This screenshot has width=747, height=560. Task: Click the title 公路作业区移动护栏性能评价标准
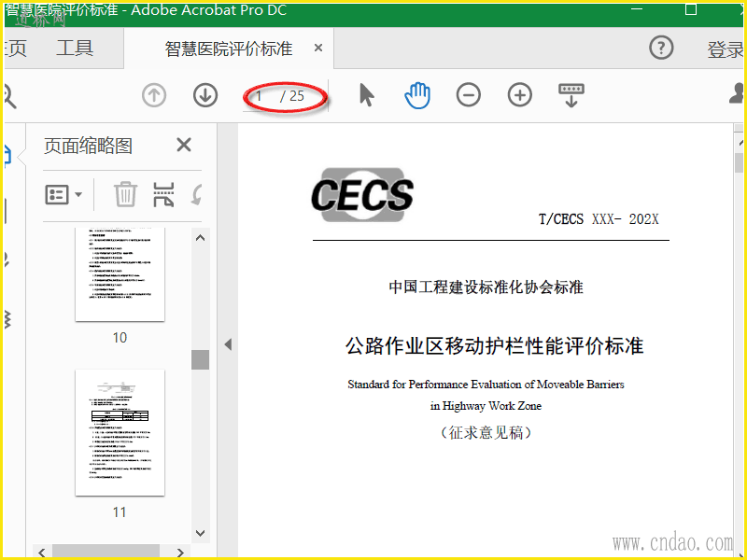coord(495,345)
